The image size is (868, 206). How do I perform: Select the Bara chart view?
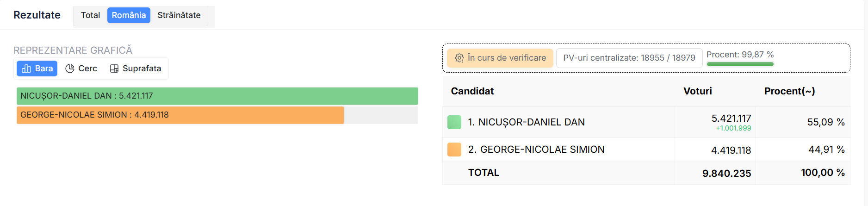(x=37, y=69)
